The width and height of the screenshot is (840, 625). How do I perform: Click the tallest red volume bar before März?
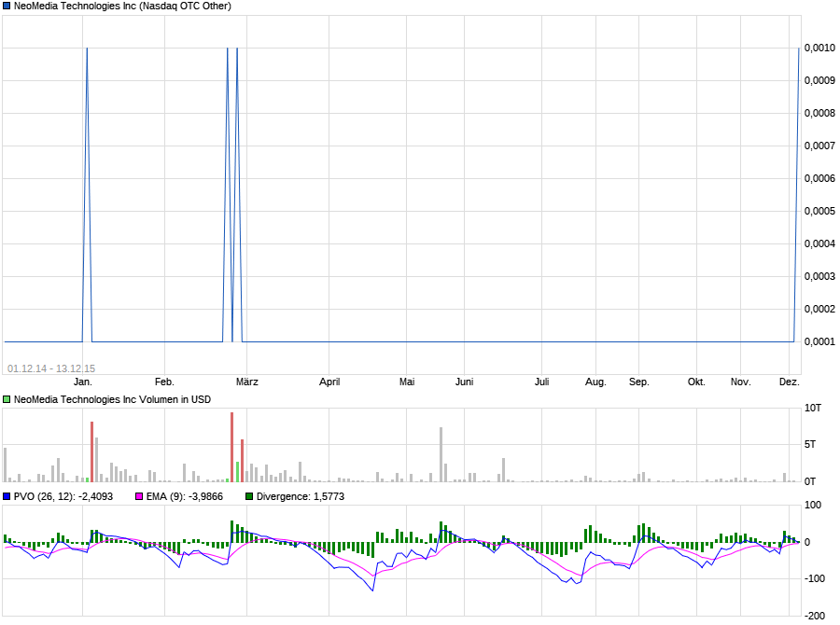coord(232,447)
